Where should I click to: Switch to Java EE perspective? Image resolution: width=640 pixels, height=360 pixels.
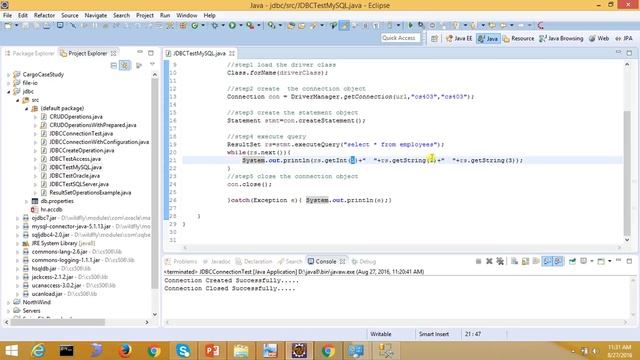tap(459, 38)
